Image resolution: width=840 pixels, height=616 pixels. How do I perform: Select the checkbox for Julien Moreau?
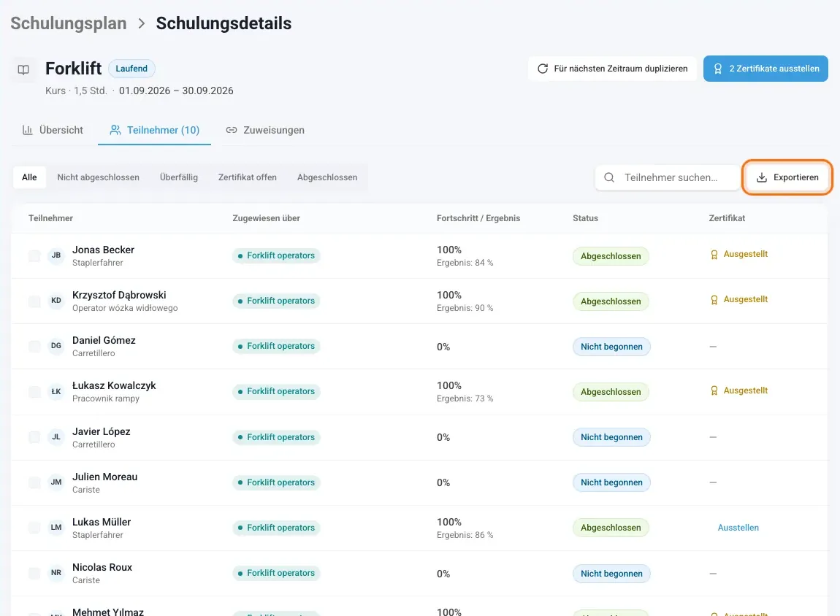click(34, 482)
